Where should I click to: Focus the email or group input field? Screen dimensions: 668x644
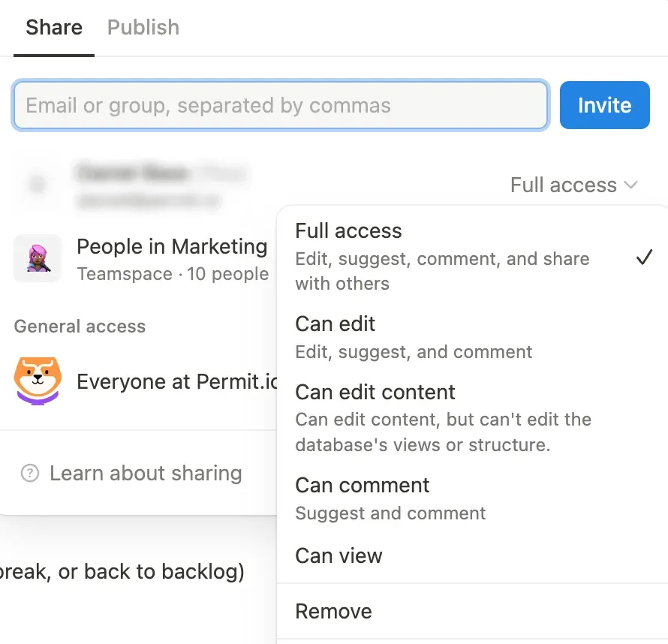coord(280,105)
